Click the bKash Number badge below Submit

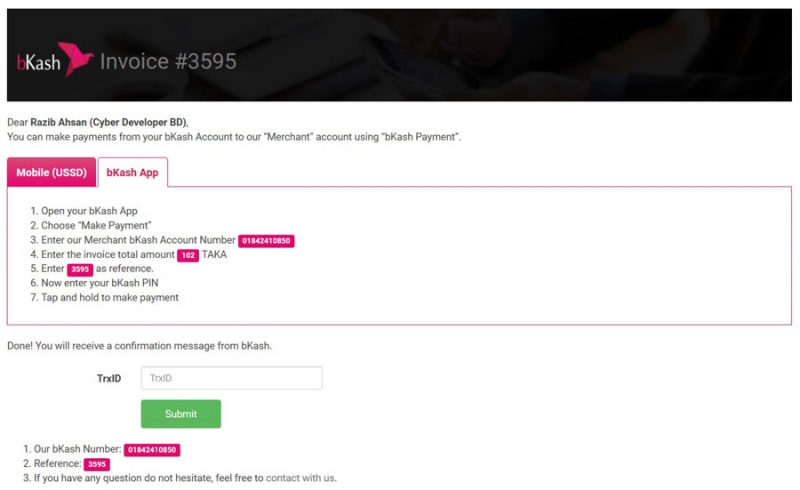coord(152,450)
